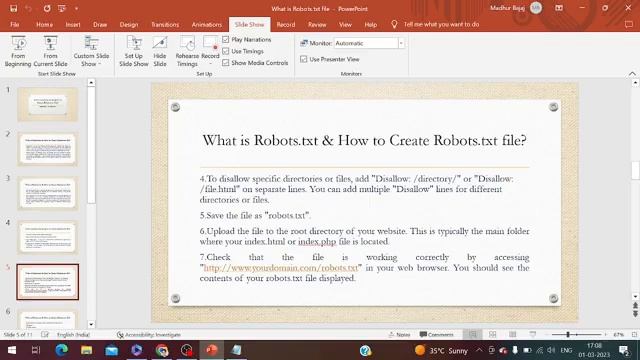640x360 pixels.
Task: Open Custom Slide Show menu
Action: (91, 51)
